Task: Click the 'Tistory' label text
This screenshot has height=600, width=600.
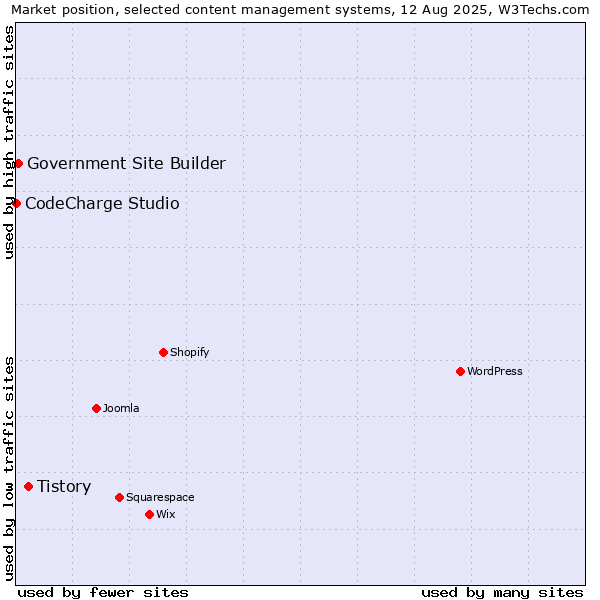Action: pyautogui.click(x=64, y=487)
